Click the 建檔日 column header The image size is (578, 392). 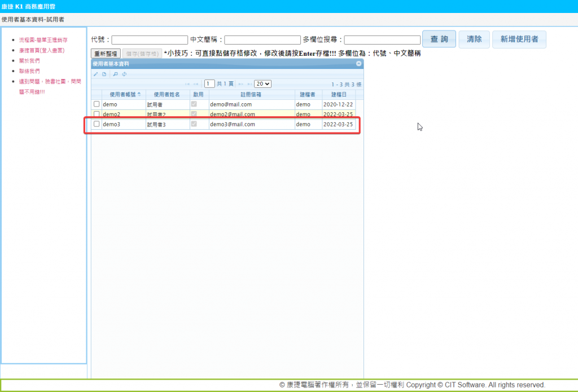[339, 94]
